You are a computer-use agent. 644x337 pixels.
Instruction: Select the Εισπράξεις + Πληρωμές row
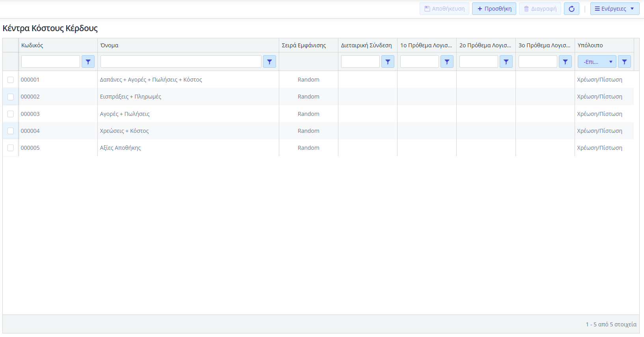point(131,97)
